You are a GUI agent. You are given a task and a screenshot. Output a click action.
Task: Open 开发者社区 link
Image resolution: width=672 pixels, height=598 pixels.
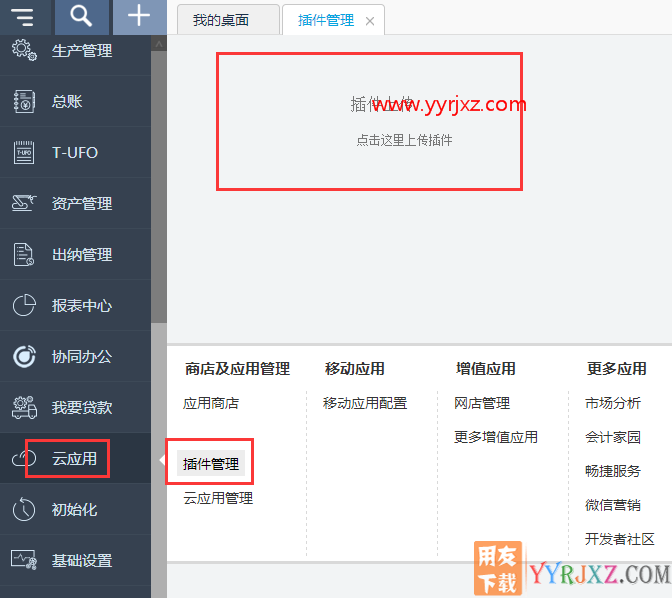pos(620,539)
